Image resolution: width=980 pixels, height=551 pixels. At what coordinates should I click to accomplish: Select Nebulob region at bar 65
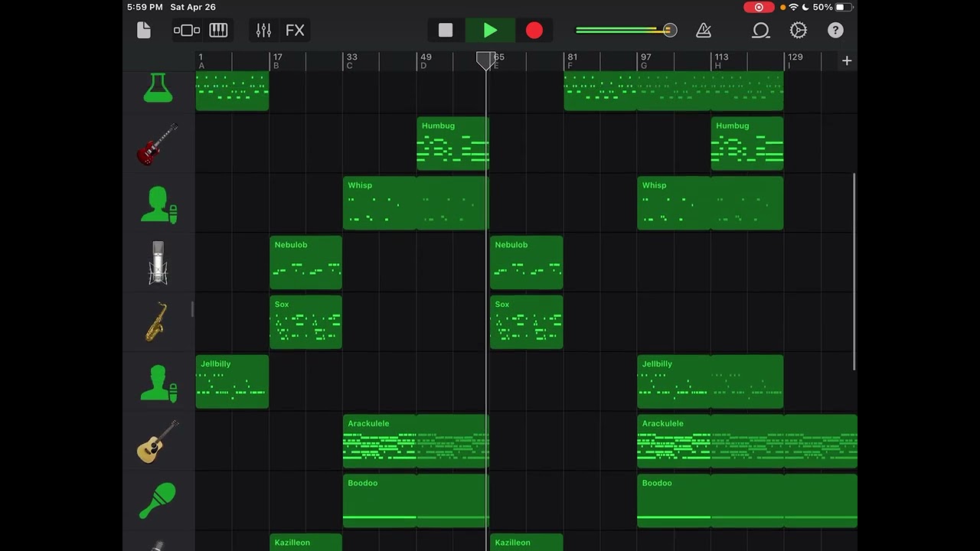(x=526, y=263)
